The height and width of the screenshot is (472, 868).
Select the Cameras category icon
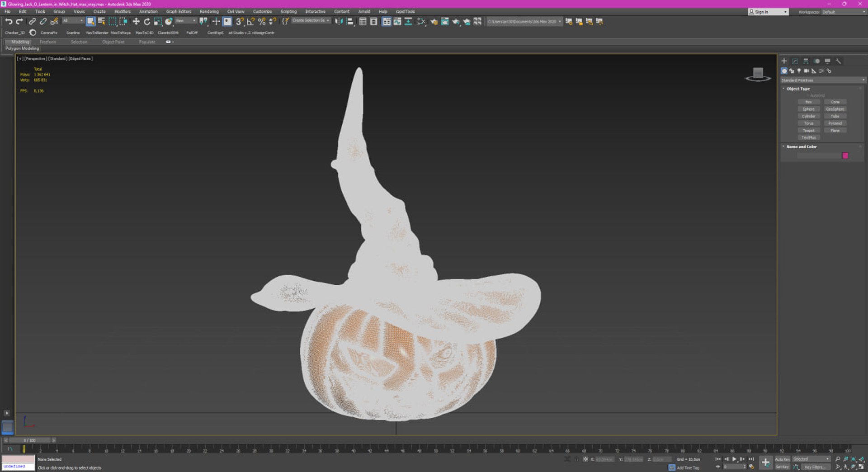807,71
